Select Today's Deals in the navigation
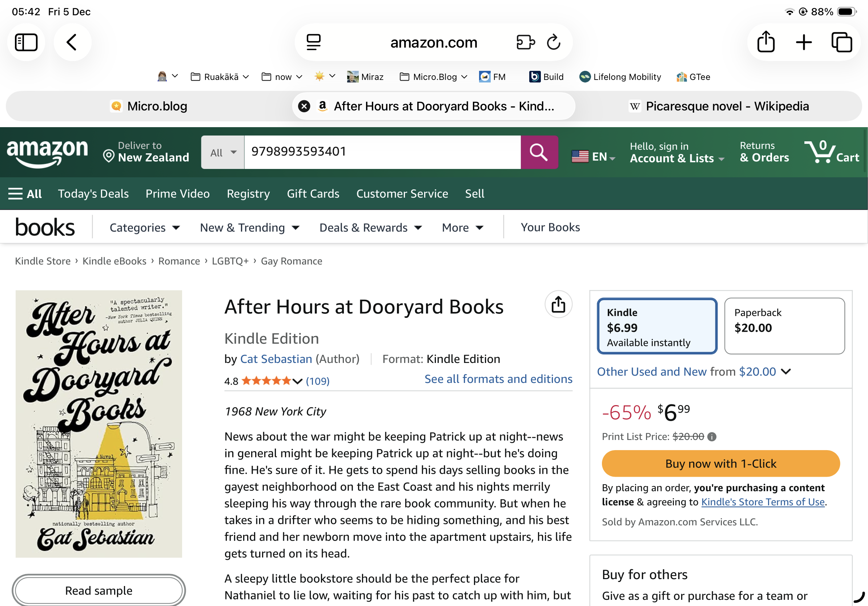 (93, 193)
